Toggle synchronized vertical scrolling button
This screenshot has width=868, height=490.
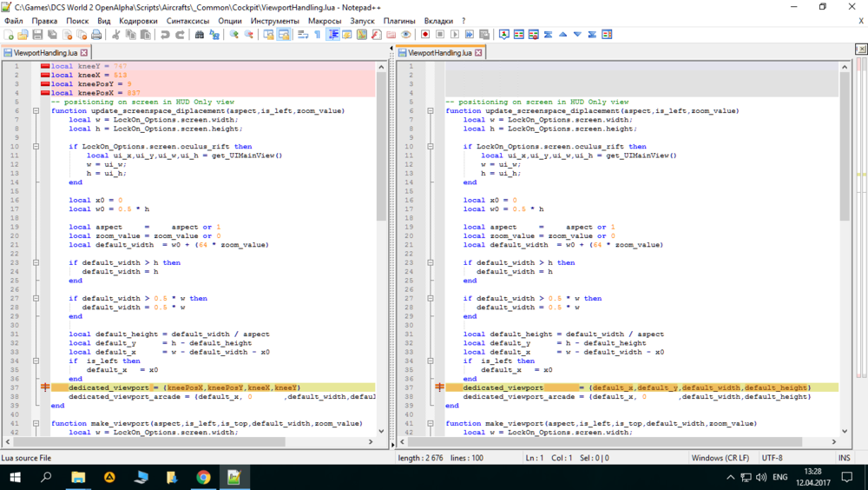[x=268, y=35]
